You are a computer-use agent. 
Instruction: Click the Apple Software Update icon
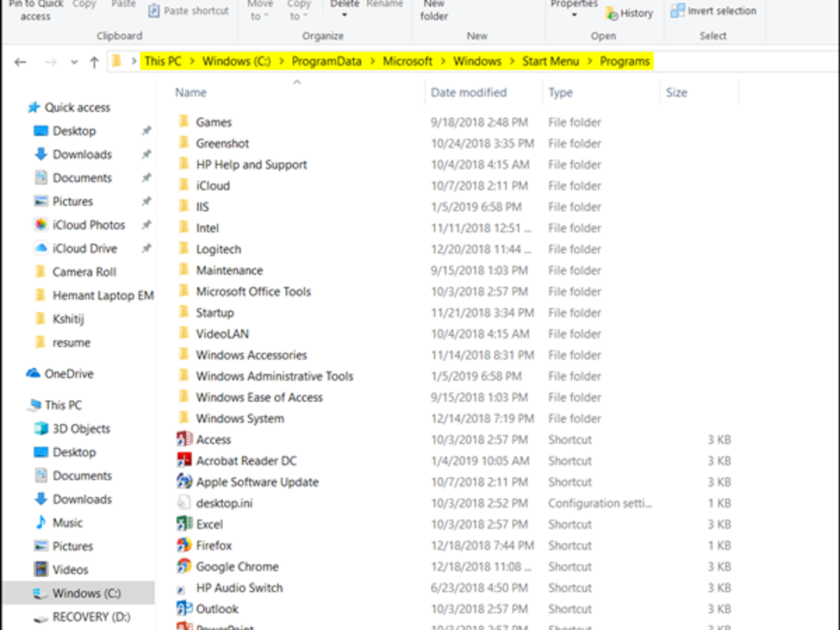[184, 482]
